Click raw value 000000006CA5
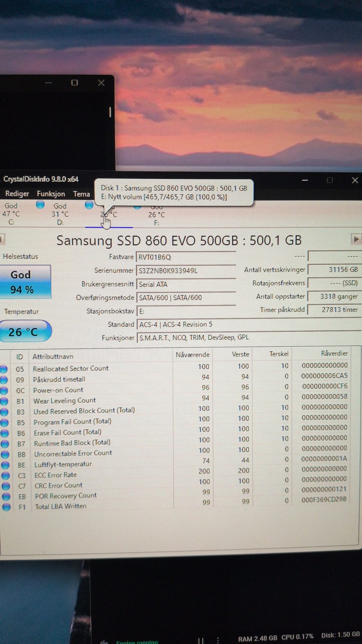Screen dimensions: 362x644 tap(324, 376)
